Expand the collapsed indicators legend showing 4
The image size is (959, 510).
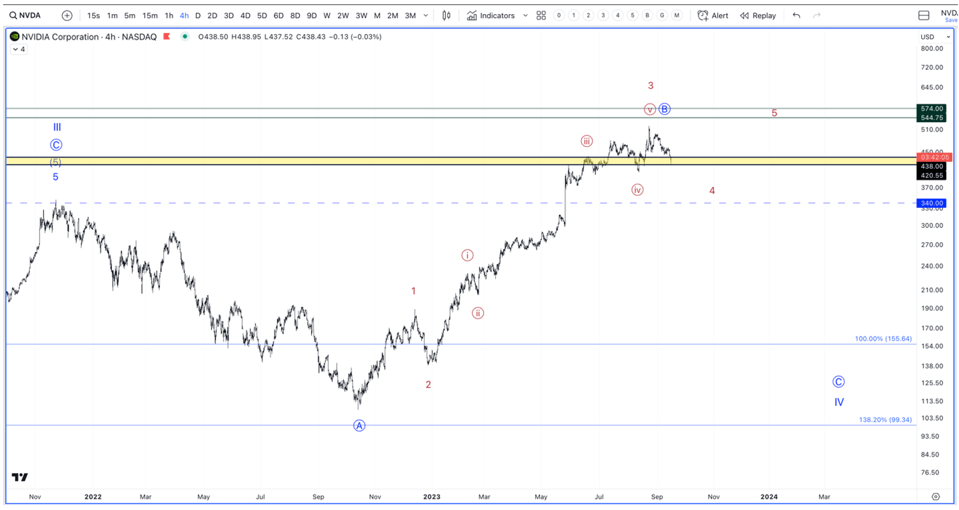(19, 50)
